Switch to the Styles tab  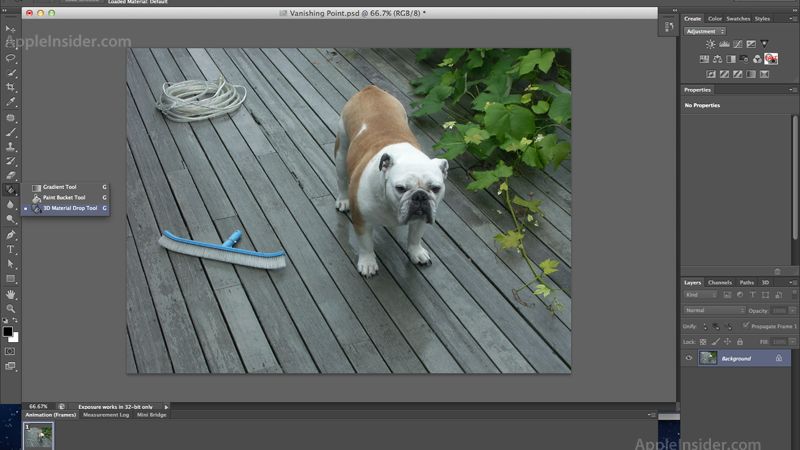(762, 18)
